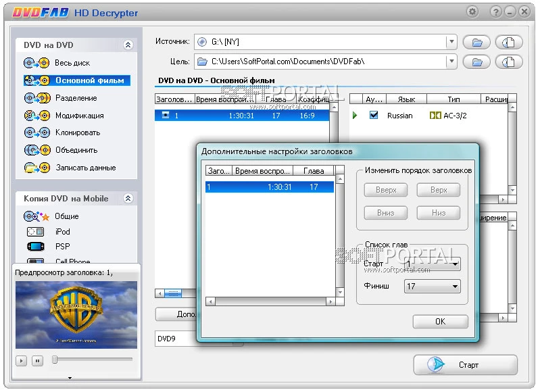Browse for source folder icon

pyautogui.click(x=477, y=43)
